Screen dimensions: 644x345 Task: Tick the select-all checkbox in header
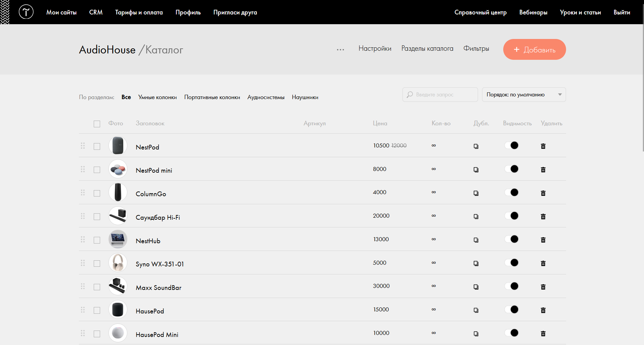pyautogui.click(x=97, y=124)
